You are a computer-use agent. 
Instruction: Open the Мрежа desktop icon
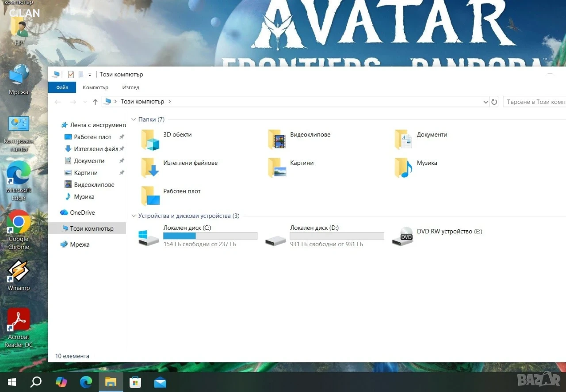coord(19,80)
